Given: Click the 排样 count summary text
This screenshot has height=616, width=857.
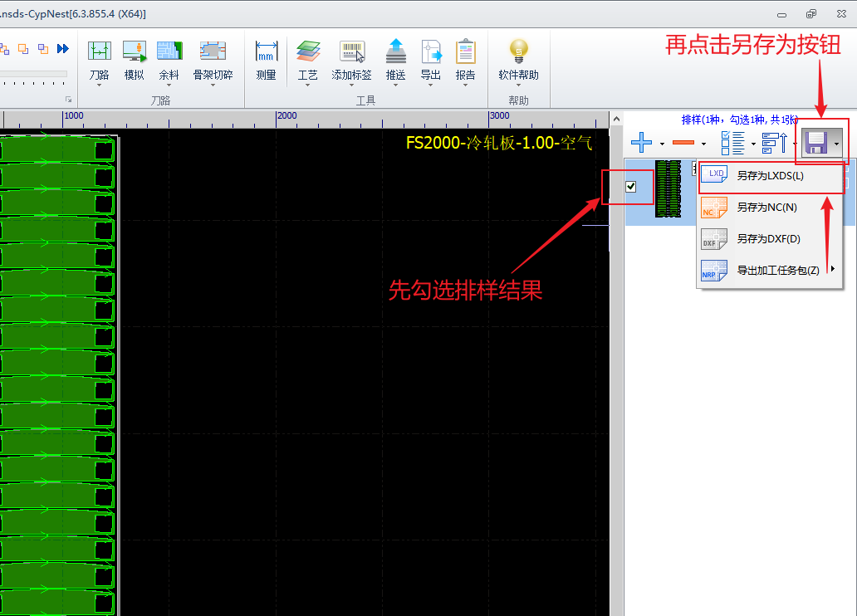Looking at the screenshot, I should point(739,120).
